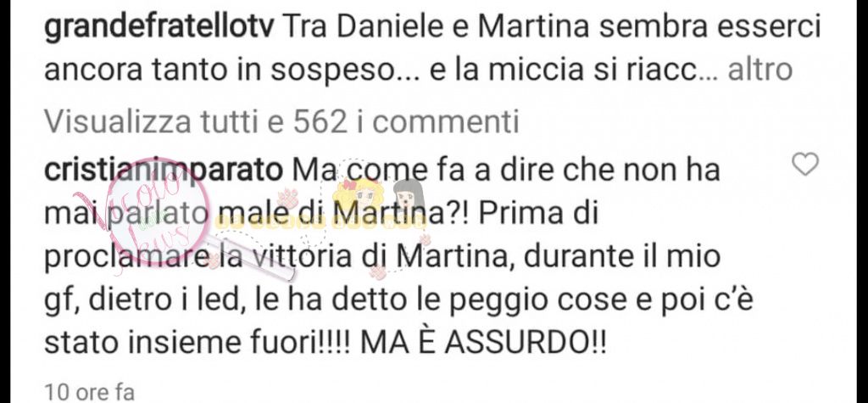The height and width of the screenshot is (403, 868).
Task: Click the pink paw print beside 'come'
Action: click(x=288, y=197)
